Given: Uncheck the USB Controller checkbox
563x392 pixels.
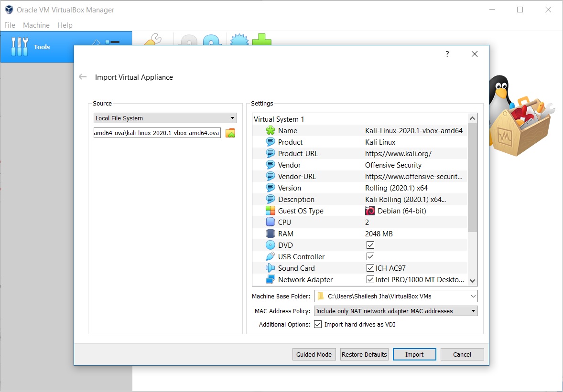Looking at the screenshot, I should point(370,257).
